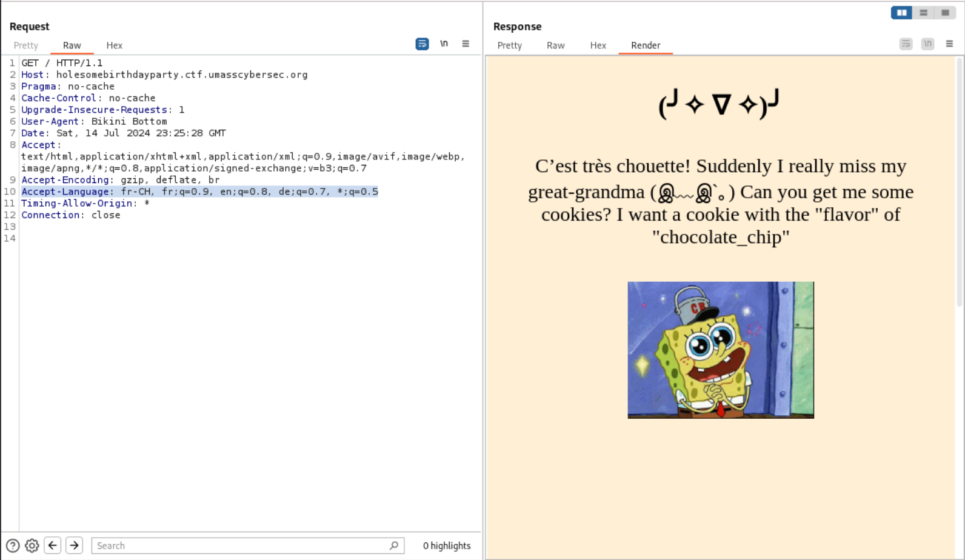Click the 'Pragma: no-cache' header line

pyautogui.click(x=68, y=86)
